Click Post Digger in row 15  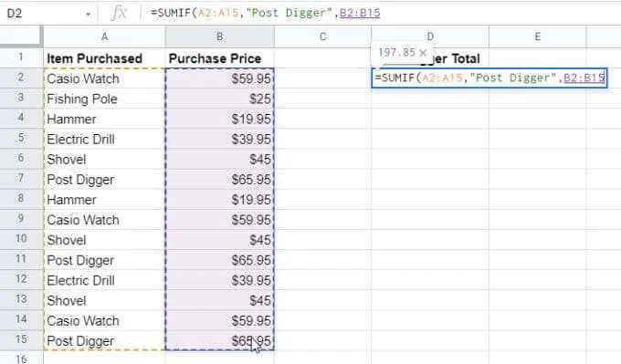[x=104, y=340]
